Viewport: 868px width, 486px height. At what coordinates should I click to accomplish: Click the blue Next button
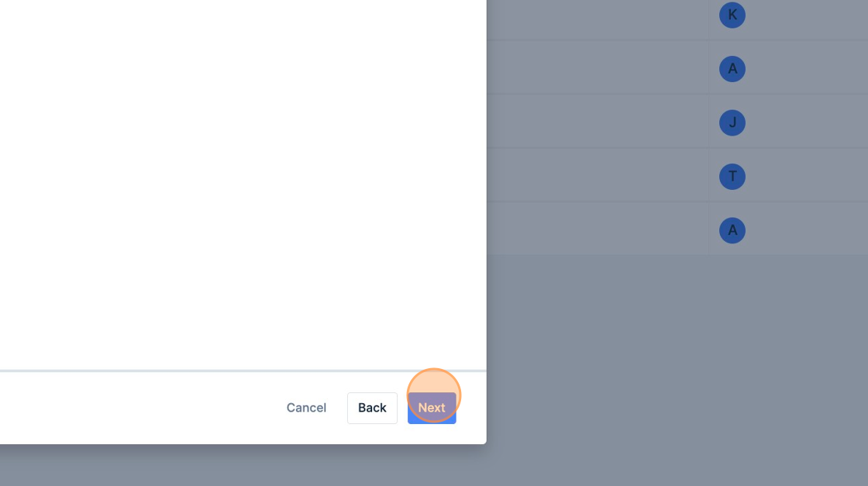(432, 408)
